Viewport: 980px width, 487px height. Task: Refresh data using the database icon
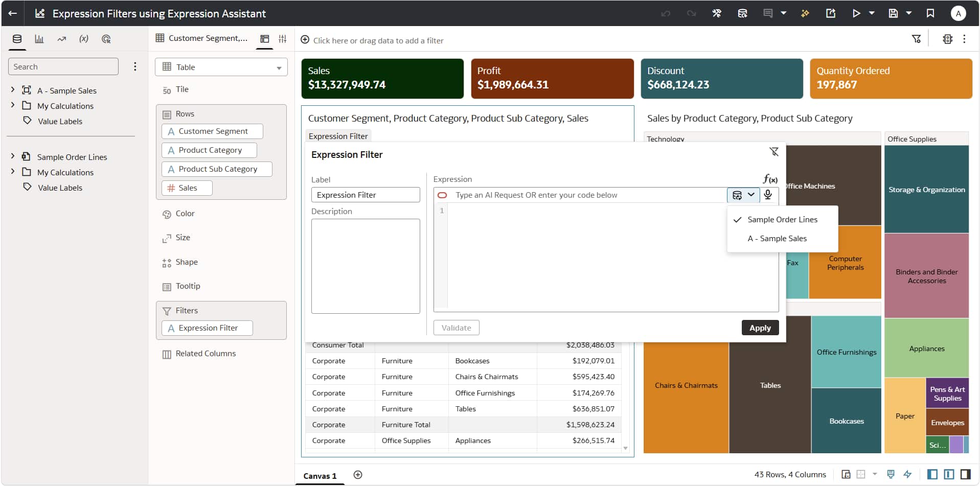tap(742, 13)
